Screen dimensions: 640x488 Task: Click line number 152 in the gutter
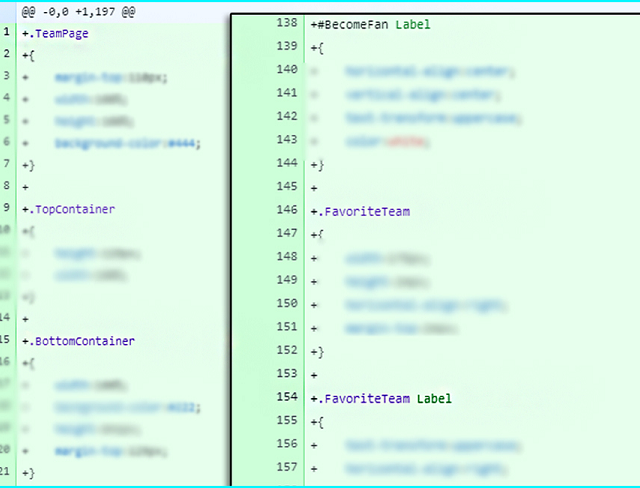[285, 351]
